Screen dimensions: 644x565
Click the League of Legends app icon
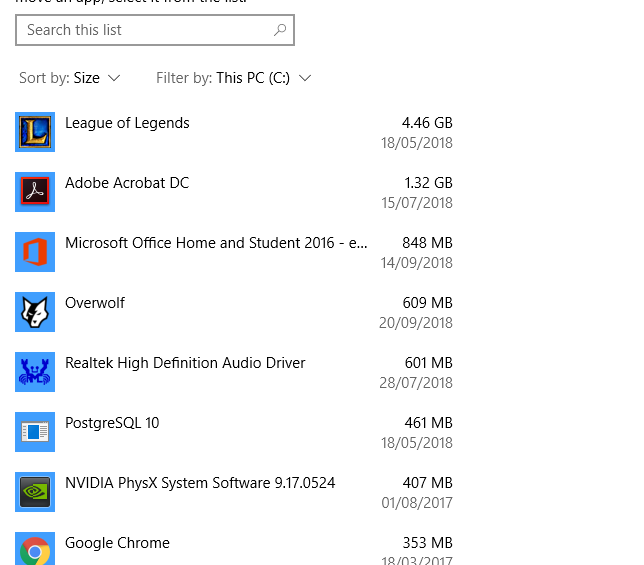(x=35, y=132)
